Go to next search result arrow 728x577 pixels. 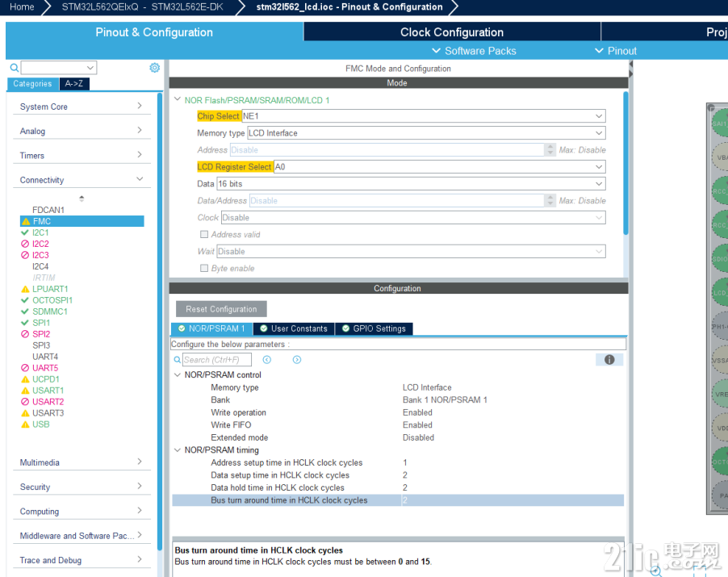pos(297,360)
